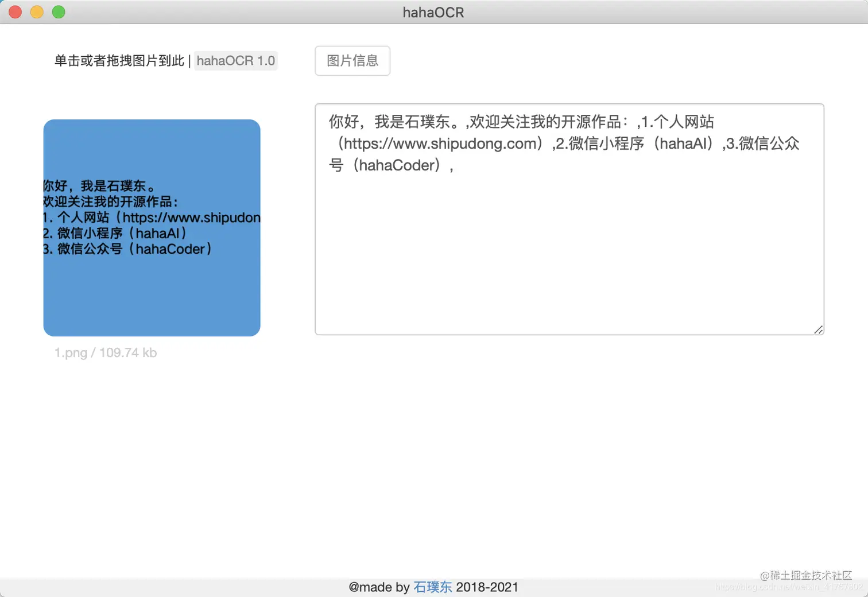Click the 图片信息 button
This screenshot has height=597, width=868.
(x=352, y=61)
